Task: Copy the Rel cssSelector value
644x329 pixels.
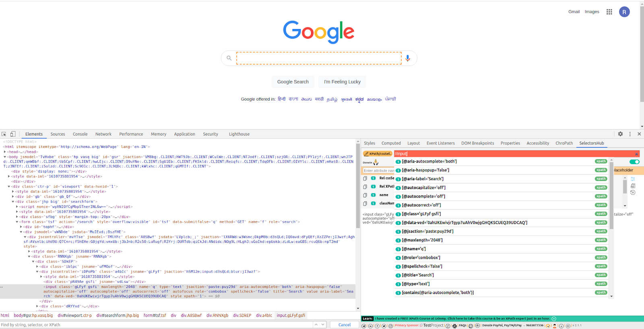Action: 365,178
